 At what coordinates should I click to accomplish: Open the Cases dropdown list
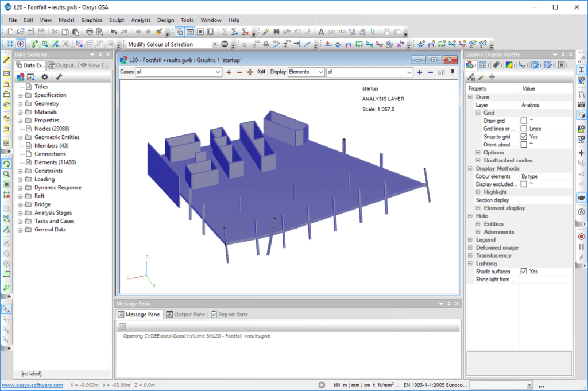pos(218,72)
